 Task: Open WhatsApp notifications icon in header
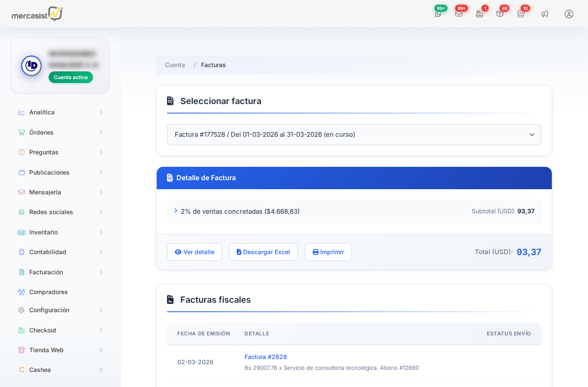point(438,14)
